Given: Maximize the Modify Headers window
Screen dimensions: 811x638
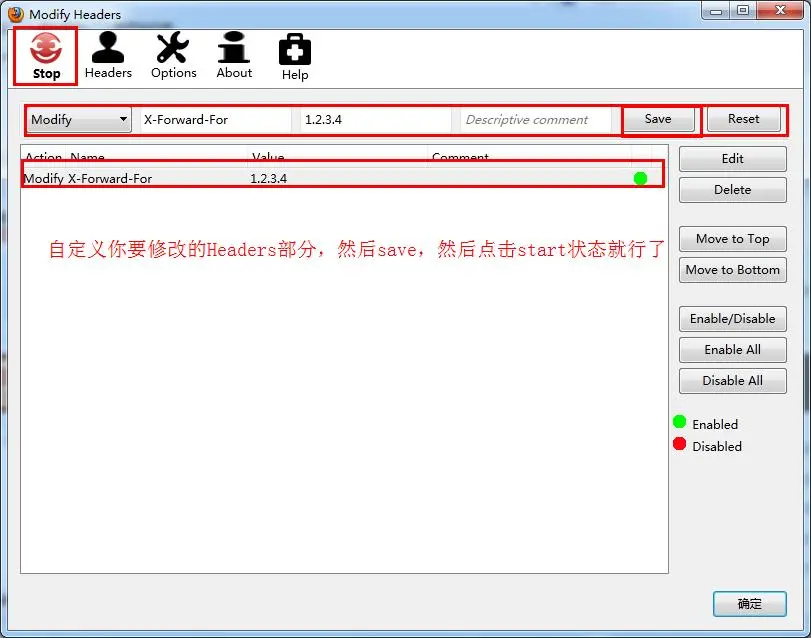Looking at the screenshot, I should [x=743, y=10].
